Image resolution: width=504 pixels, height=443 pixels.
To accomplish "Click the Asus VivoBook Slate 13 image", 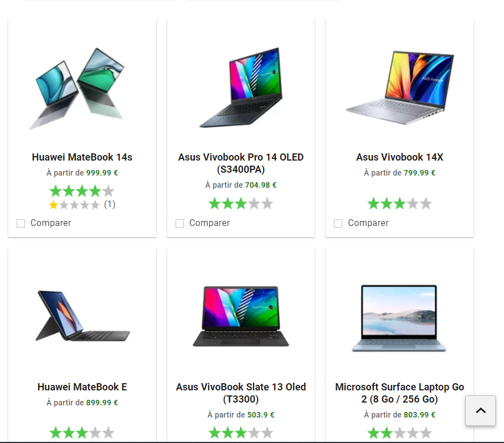I will 241,316.
